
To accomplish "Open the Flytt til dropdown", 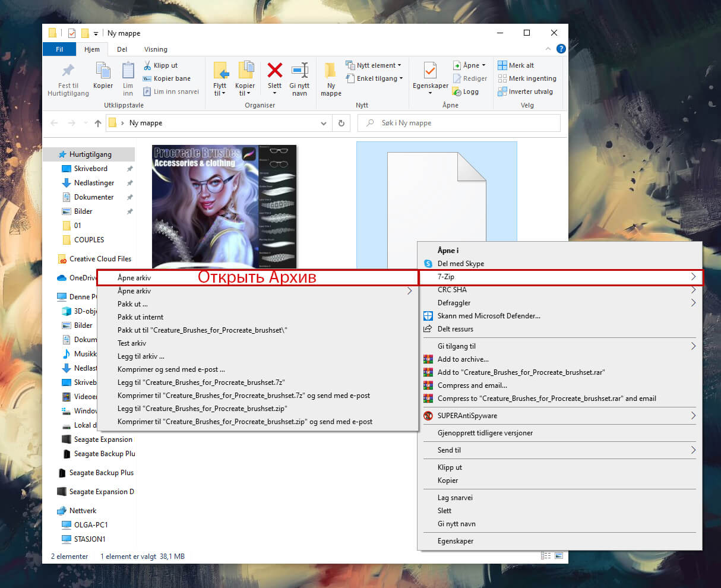I will coord(220,79).
